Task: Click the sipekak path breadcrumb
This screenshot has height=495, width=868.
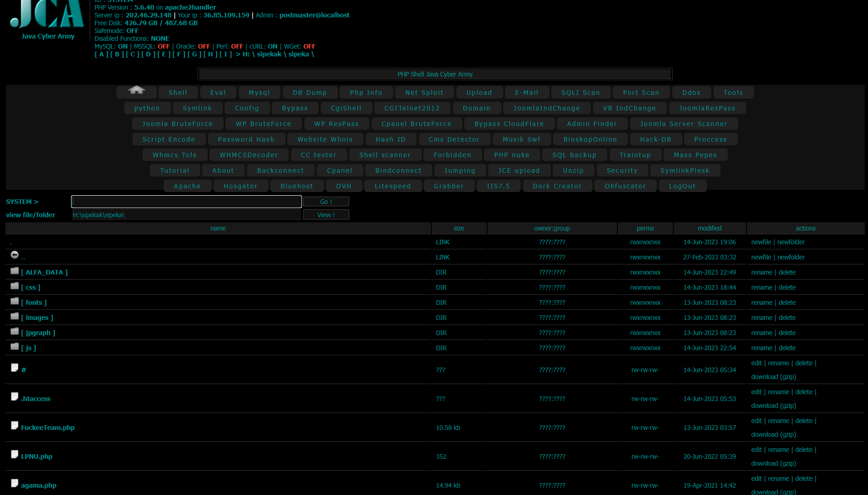Action: (269, 54)
